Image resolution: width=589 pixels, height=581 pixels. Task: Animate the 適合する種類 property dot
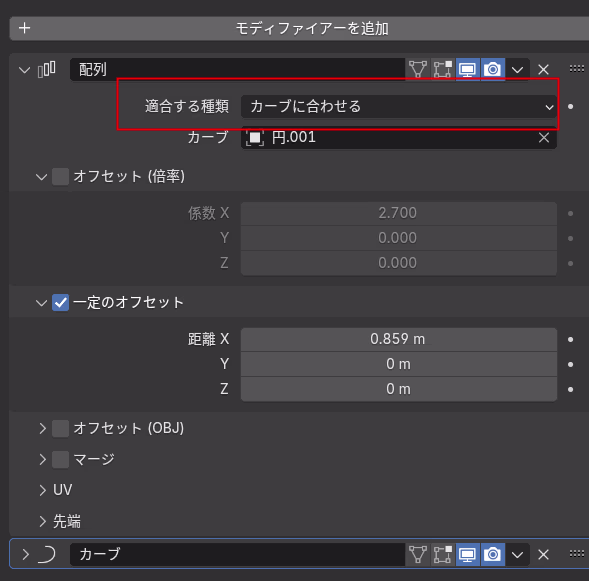tap(571, 107)
